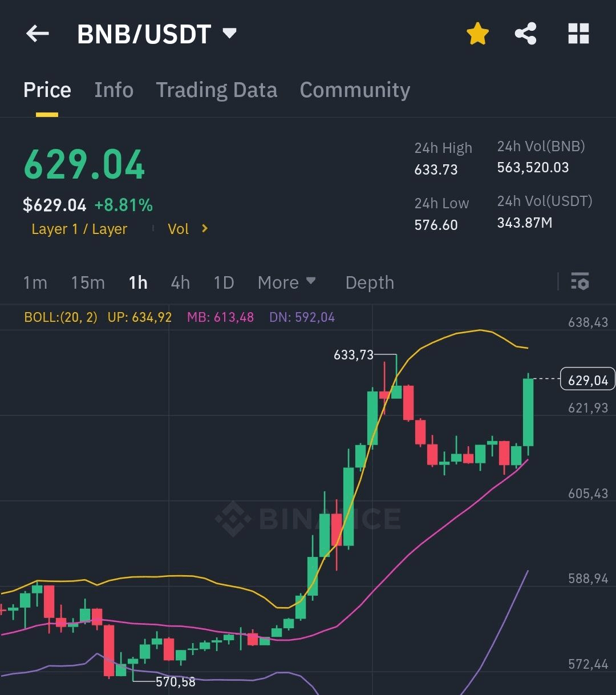Tap the Layer 1 / Layer category link
The width and height of the screenshot is (616, 695).
(79, 229)
